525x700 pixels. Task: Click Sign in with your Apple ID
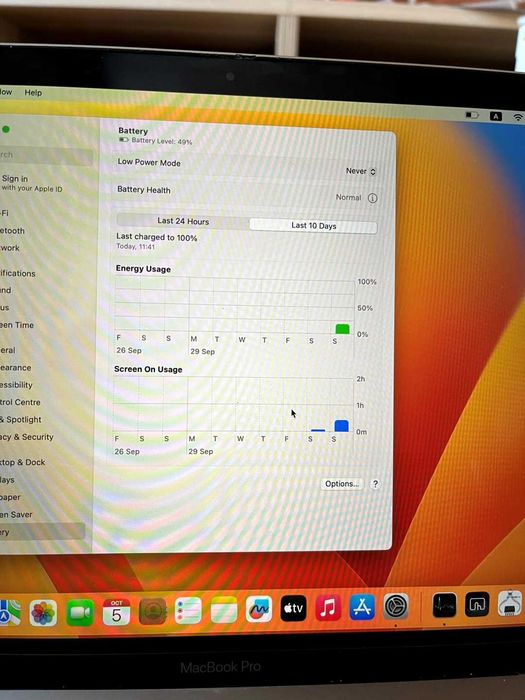tap(31, 183)
